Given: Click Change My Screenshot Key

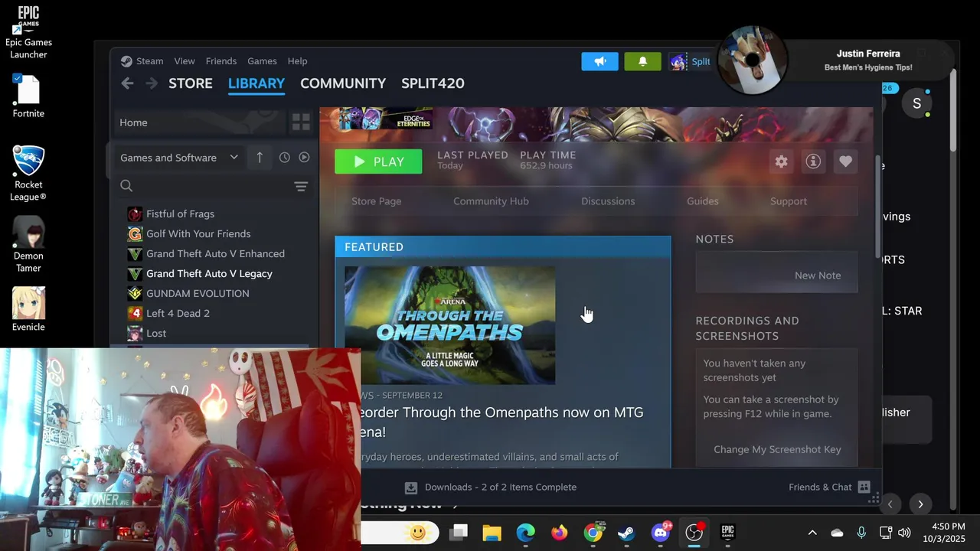Looking at the screenshot, I should click(x=777, y=449).
